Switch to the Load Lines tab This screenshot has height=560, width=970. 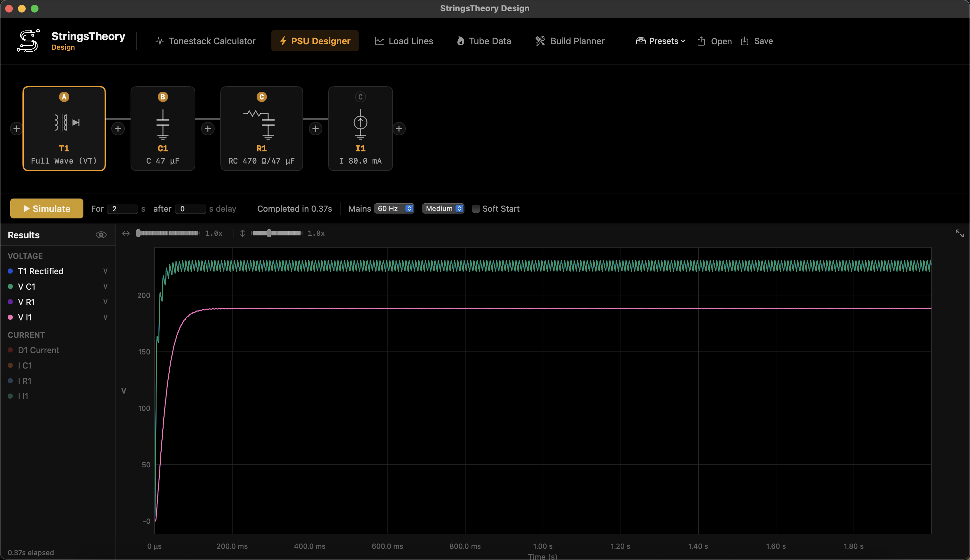404,41
